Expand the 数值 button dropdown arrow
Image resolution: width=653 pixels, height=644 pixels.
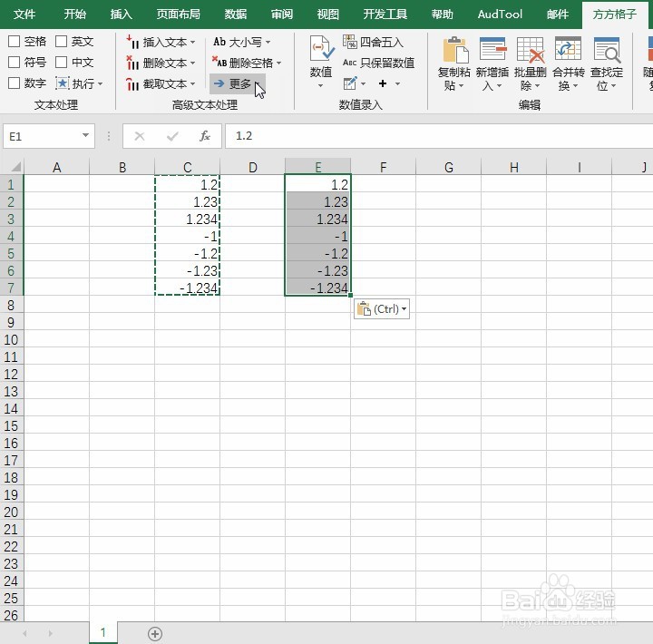321,86
